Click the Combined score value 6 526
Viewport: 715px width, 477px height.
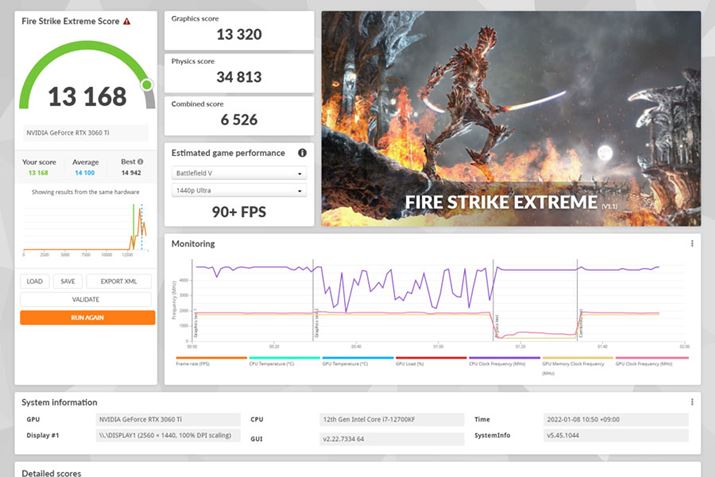[x=239, y=120]
